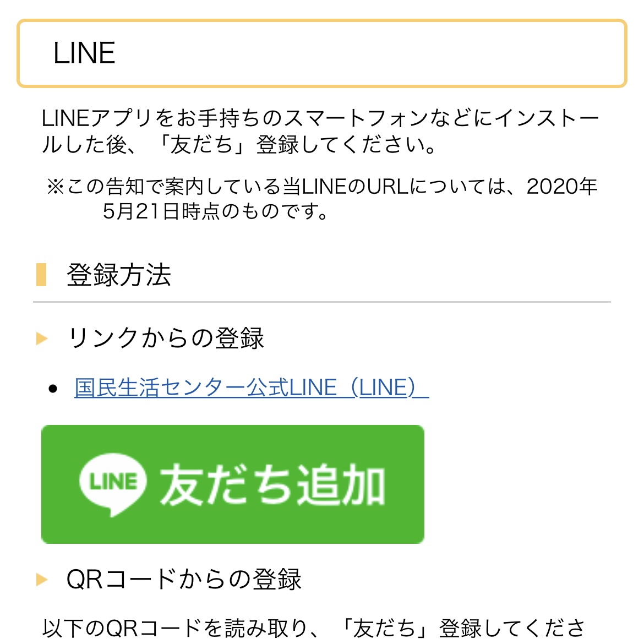644x644 pixels.
Task: Click the 登録方法 section heading
Action: pos(119,275)
